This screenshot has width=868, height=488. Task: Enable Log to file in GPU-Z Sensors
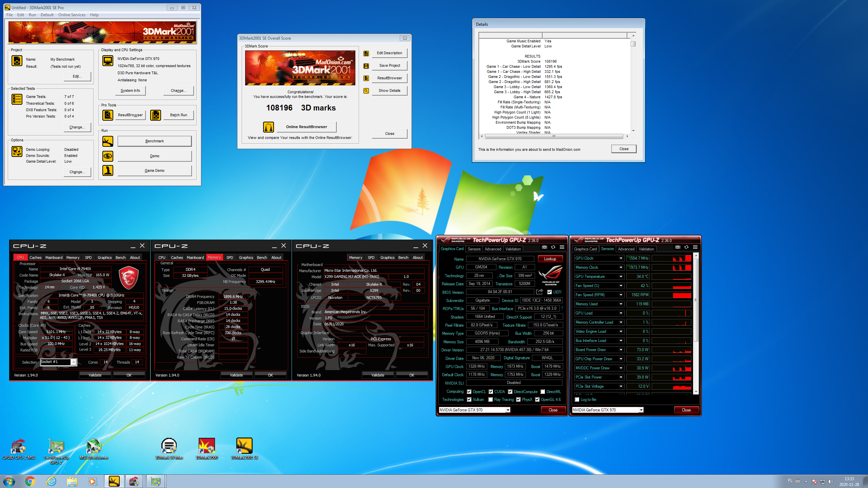pyautogui.click(x=577, y=400)
